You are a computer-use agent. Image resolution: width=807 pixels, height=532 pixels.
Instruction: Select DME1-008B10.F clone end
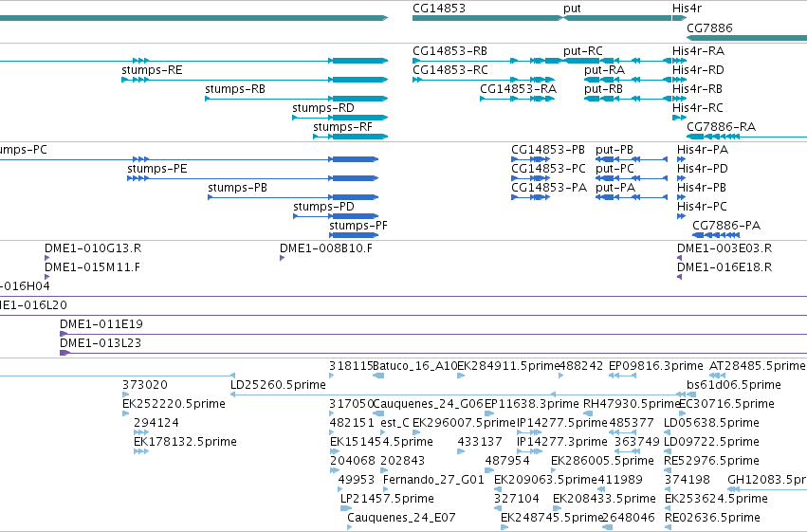[x=326, y=248]
